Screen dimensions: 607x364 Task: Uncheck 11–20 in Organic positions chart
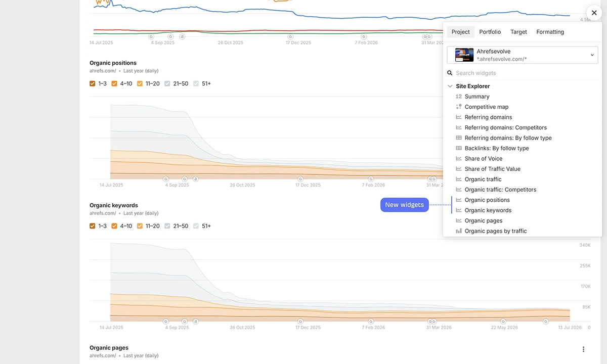(140, 83)
